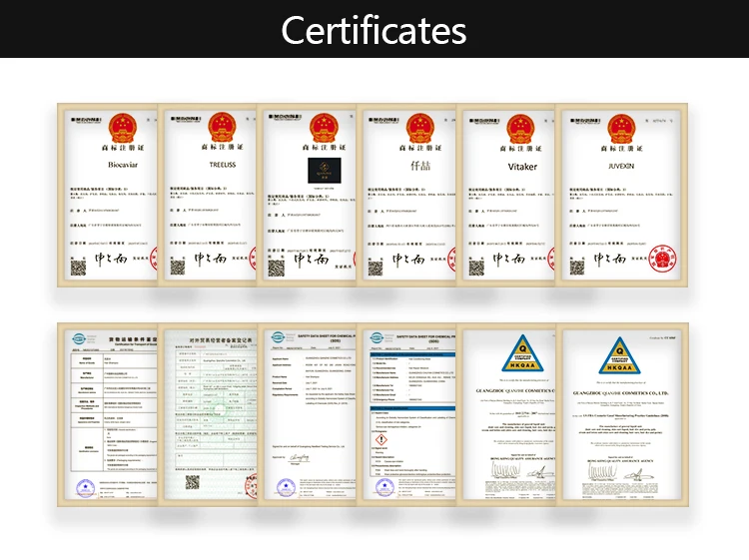Click the HKQAA triangle logo on rightmost certificate
Image resolution: width=749 pixels, height=560 pixels.
[x=619, y=355]
